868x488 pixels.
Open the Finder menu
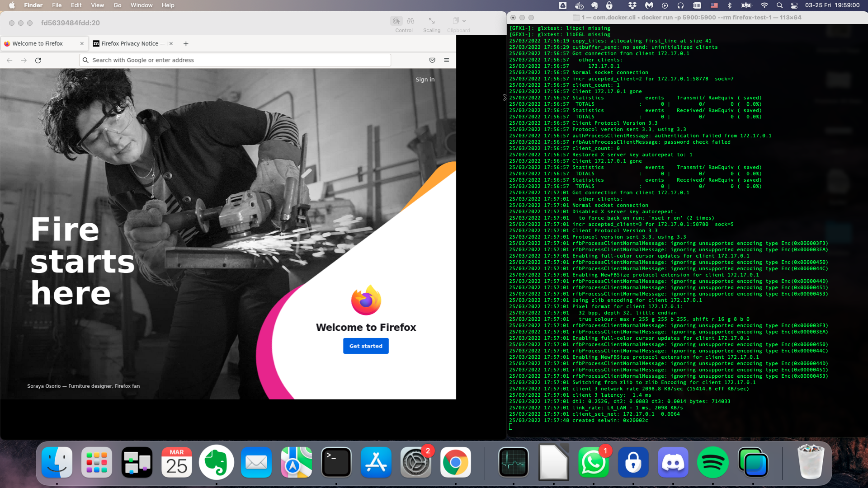pyautogui.click(x=33, y=5)
